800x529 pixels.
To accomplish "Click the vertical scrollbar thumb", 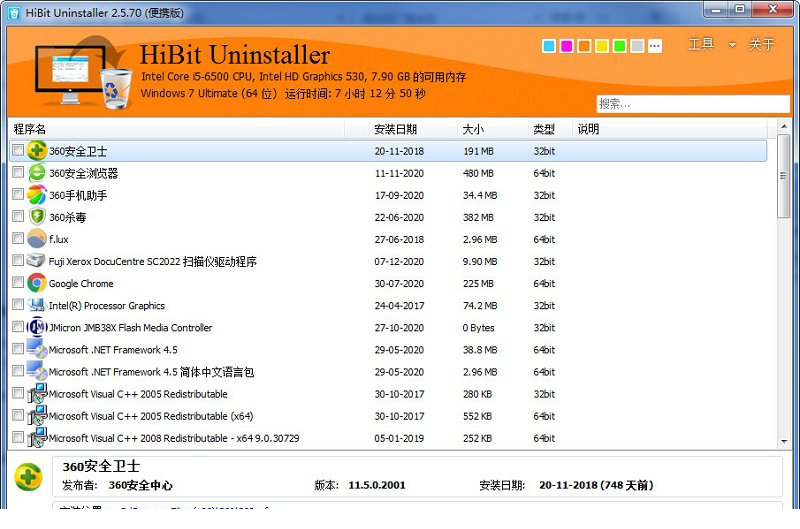I will coord(784,176).
